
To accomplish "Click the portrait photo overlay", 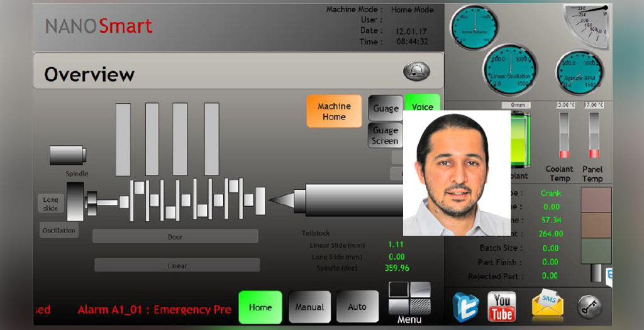I will 457,173.
